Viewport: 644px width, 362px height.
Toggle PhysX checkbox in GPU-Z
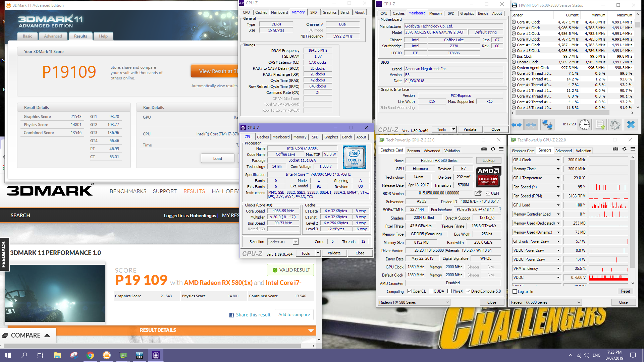pyautogui.click(x=449, y=291)
